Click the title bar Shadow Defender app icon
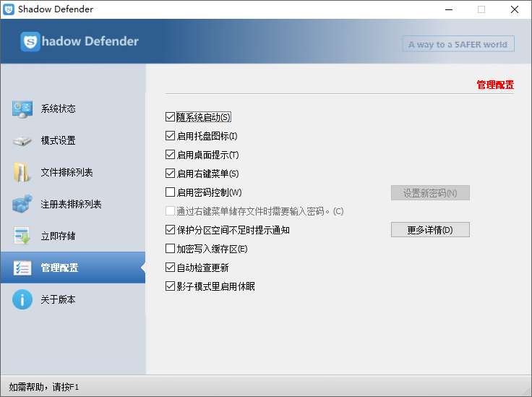 coord(9,9)
